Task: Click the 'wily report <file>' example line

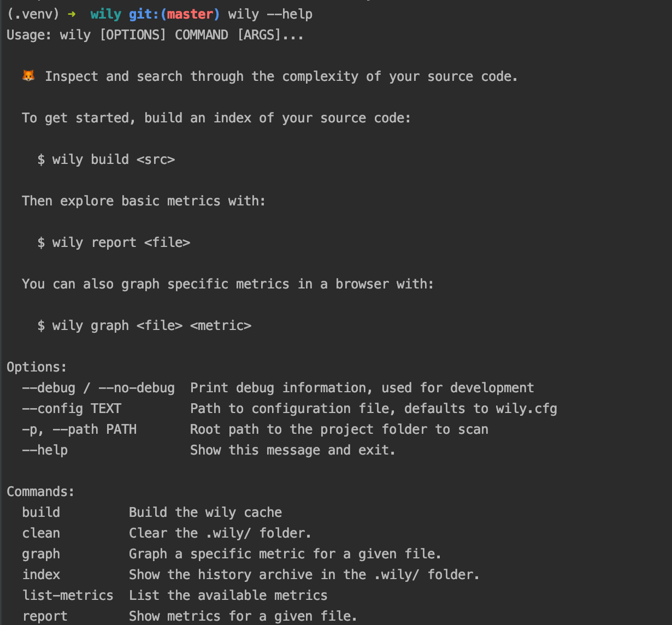Action: 114,243
